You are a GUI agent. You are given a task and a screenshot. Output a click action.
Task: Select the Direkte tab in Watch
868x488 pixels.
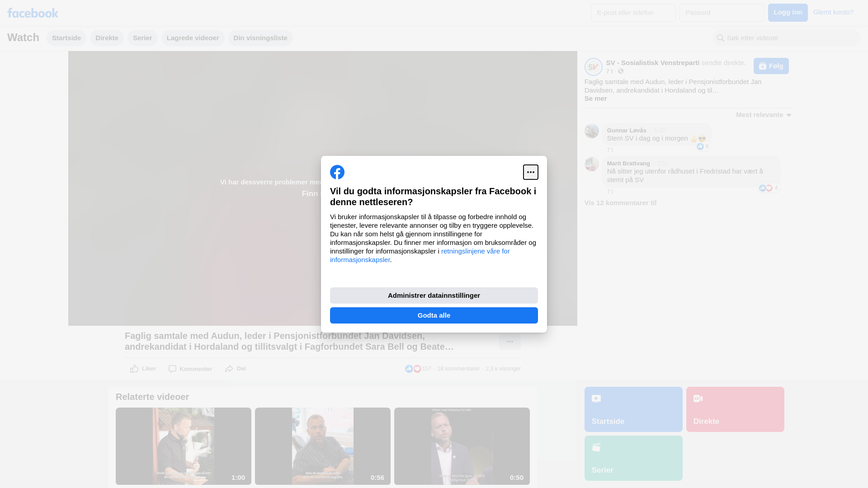point(107,38)
